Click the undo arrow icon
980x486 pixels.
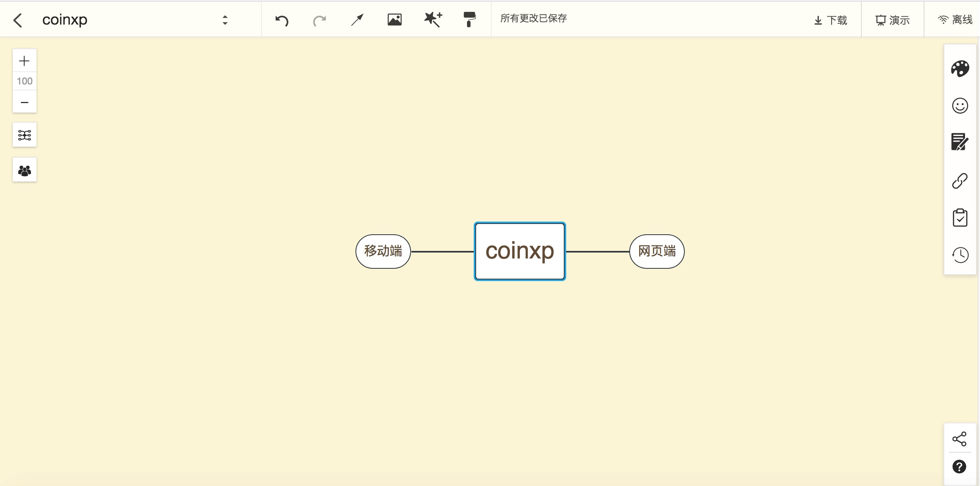pos(282,20)
